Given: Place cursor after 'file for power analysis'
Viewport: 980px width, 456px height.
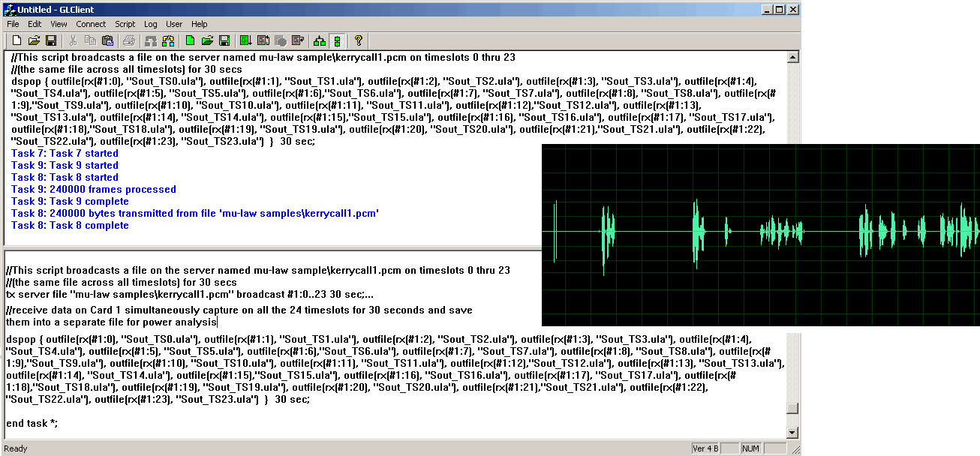Looking at the screenshot, I should coord(218,322).
